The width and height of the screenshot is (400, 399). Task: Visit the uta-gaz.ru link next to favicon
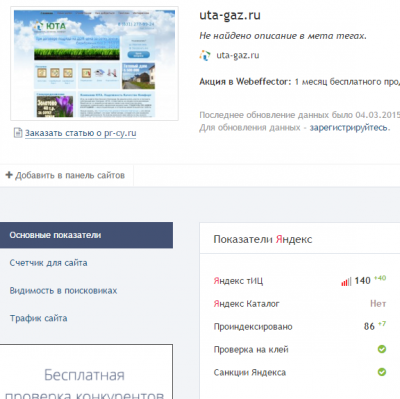click(x=238, y=55)
